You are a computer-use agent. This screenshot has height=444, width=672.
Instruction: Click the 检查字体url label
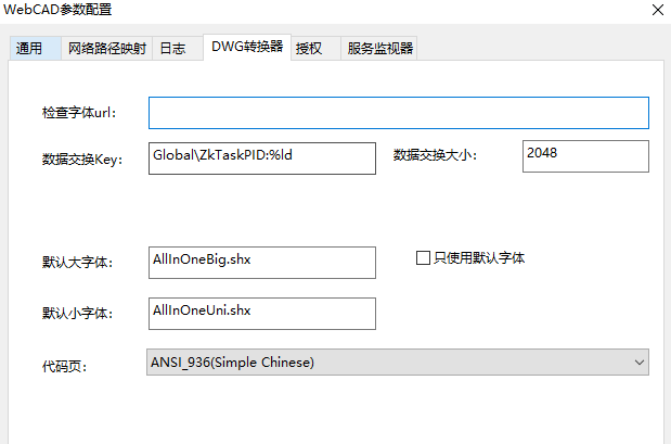coord(79,113)
